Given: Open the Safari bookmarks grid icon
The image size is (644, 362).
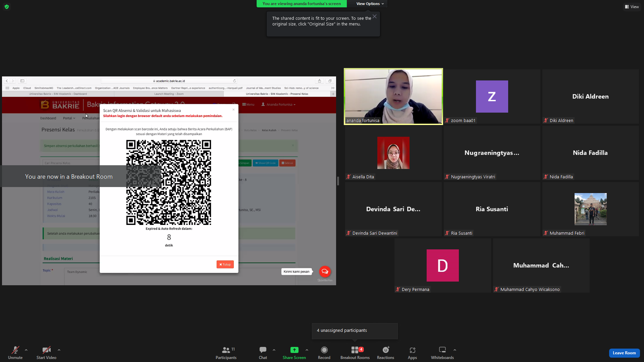Looking at the screenshot, I should 7,88.
